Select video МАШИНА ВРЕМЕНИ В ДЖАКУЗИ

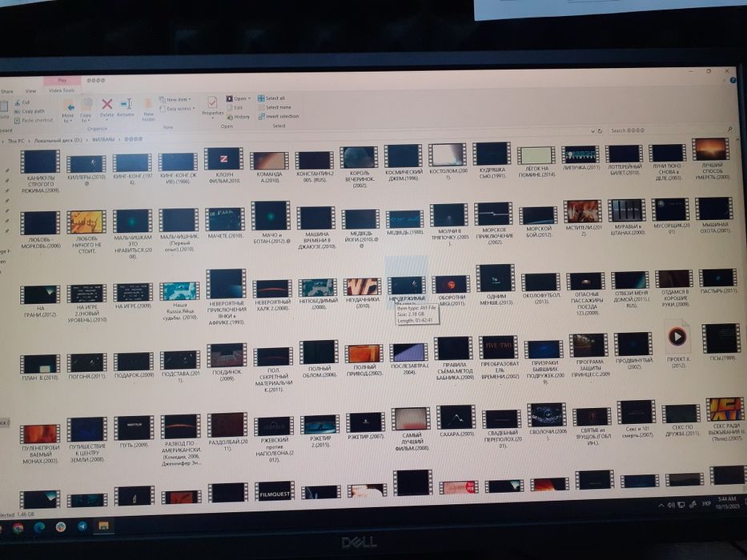coord(316,228)
